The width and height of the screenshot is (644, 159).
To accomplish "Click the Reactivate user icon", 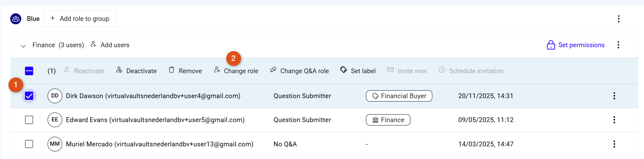I will (x=67, y=70).
